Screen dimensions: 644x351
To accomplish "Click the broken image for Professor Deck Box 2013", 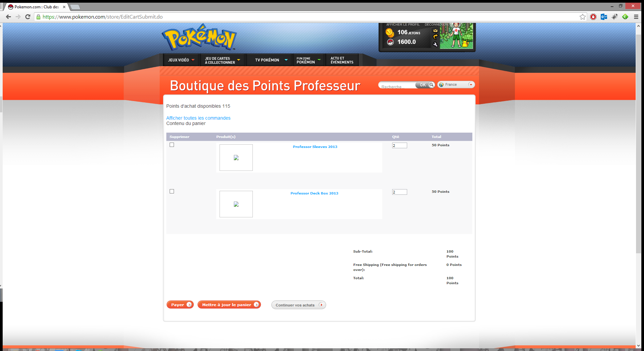I will coord(236,204).
